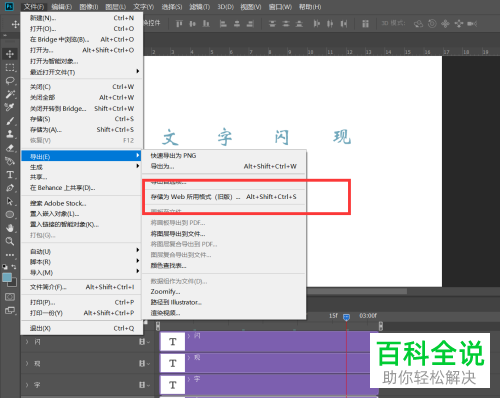Choose 快速导出为 PNG
The width and height of the screenshot is (500, 398).
[x=224, y=155]
